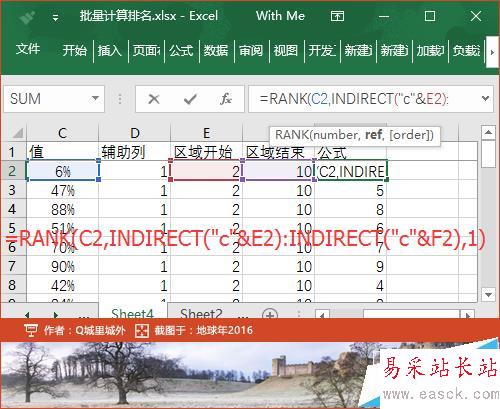Click the formula bar input text
The height and width of the screenshot is (409, 500).
pos(354,99)
